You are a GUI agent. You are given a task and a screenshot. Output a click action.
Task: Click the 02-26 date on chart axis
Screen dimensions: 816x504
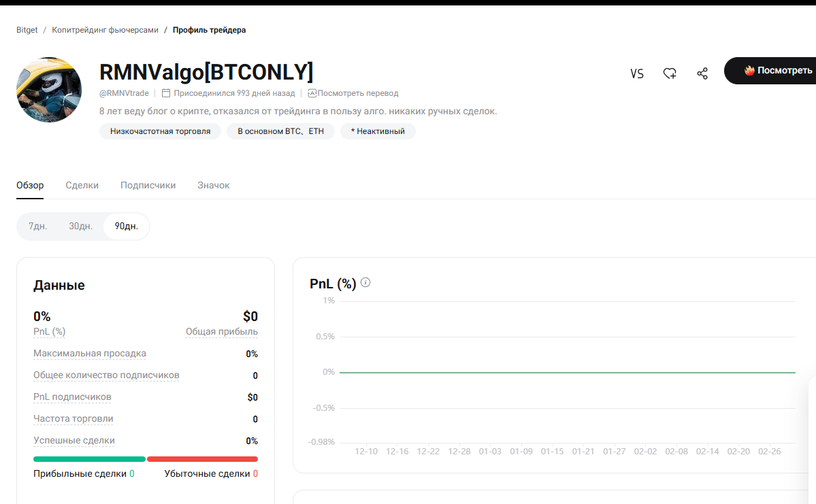click(x=770, y=452)
